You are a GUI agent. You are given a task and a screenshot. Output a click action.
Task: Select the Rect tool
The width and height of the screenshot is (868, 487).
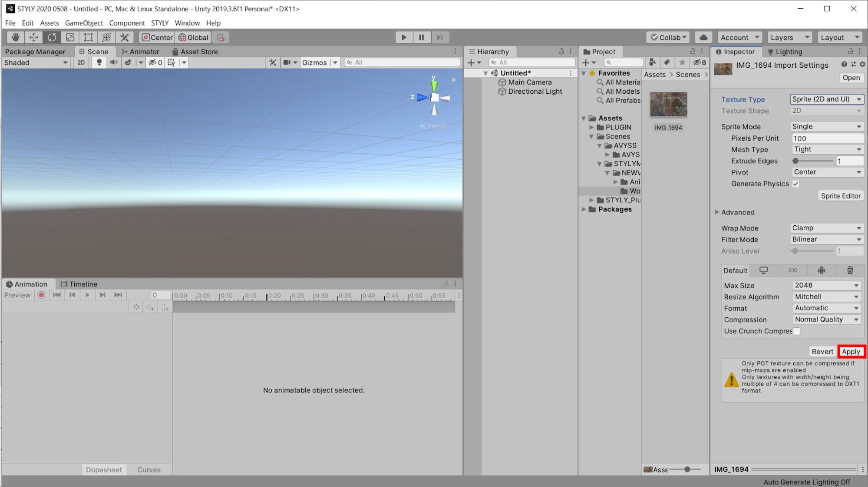(88, 37)
